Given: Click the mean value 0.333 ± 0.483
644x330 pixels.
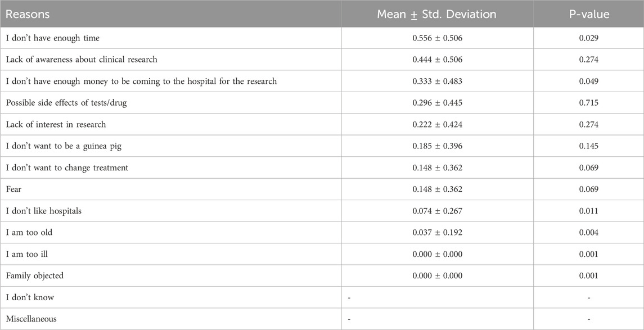Looking at the screenshot, I should tap(436, 81).
